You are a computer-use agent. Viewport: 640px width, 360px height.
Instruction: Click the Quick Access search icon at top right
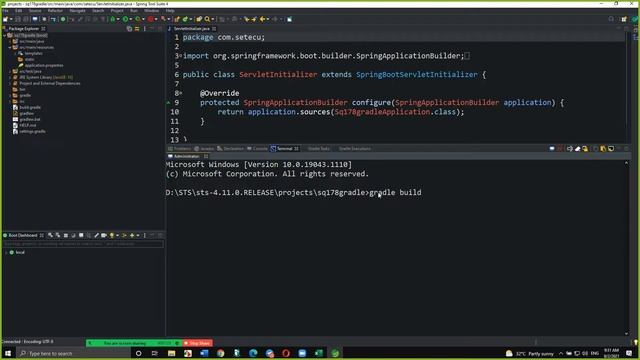pyautogui.click(x=611, y=19)
